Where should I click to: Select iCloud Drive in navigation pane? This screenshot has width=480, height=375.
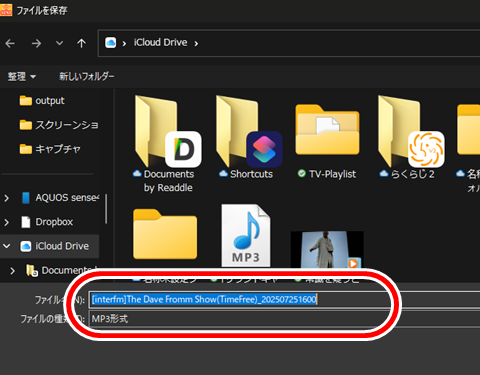pyautogui.click(x=55, y=246)
